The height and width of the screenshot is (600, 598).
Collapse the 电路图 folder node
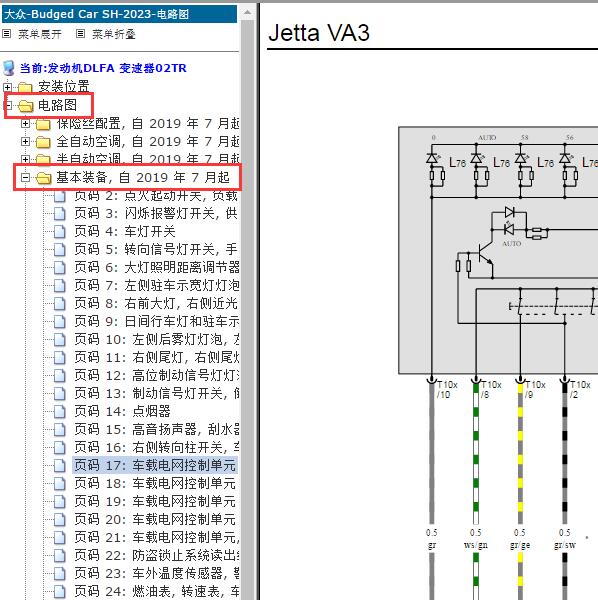tap(8, 105)
